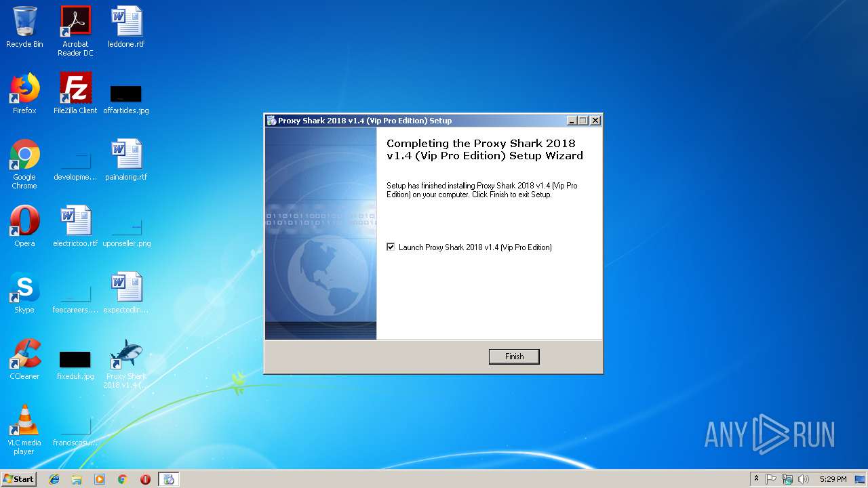Viewport: 868px width, 488px height.
Task: Select developme... desktop file
Action: tap(75, 165)
